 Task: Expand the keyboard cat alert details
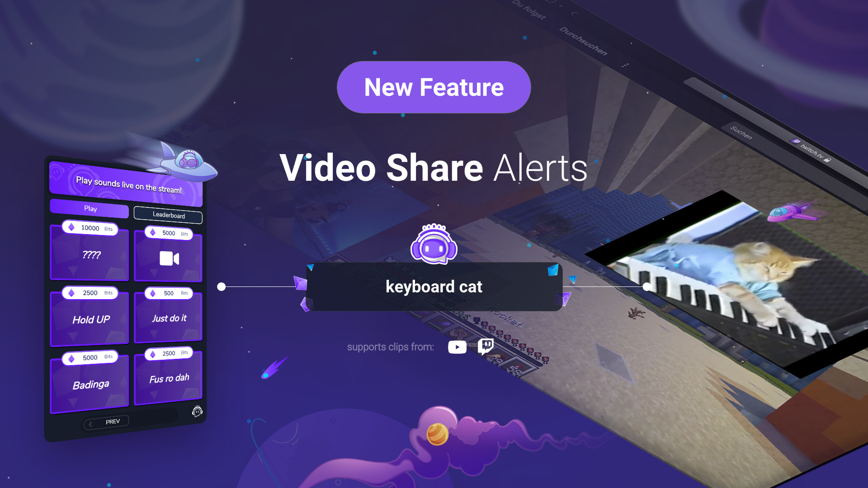[434, 287]
